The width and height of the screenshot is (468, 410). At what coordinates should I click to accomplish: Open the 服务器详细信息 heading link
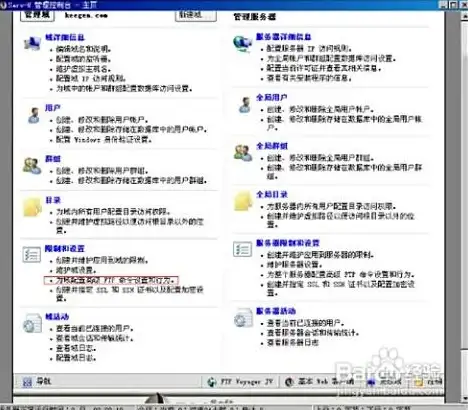coord(284,37)
